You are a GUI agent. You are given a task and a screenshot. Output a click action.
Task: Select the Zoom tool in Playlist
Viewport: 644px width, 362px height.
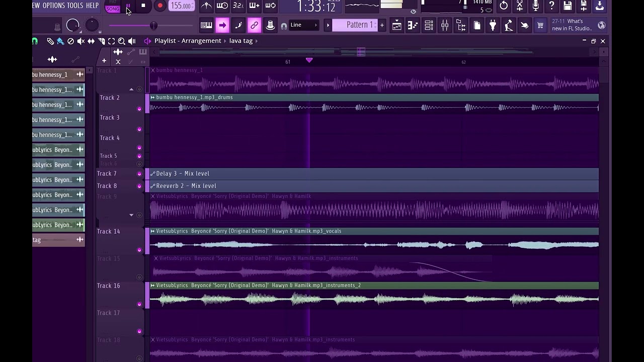click(121, 41)
